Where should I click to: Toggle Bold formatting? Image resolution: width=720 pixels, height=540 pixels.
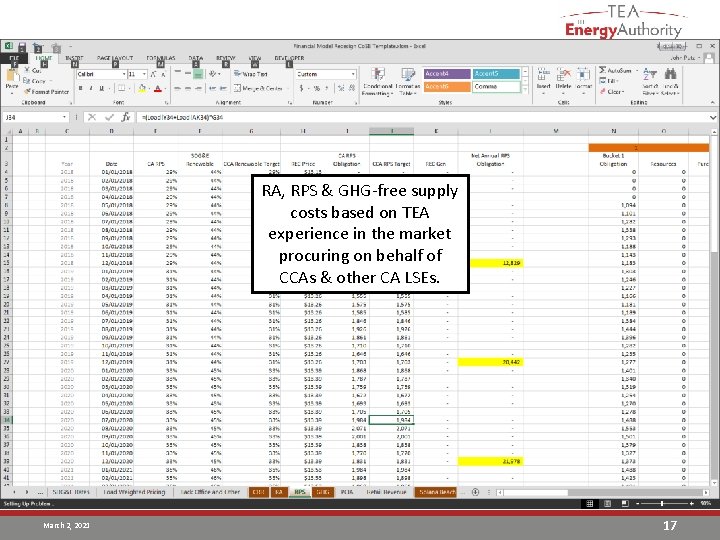[80, 88]
